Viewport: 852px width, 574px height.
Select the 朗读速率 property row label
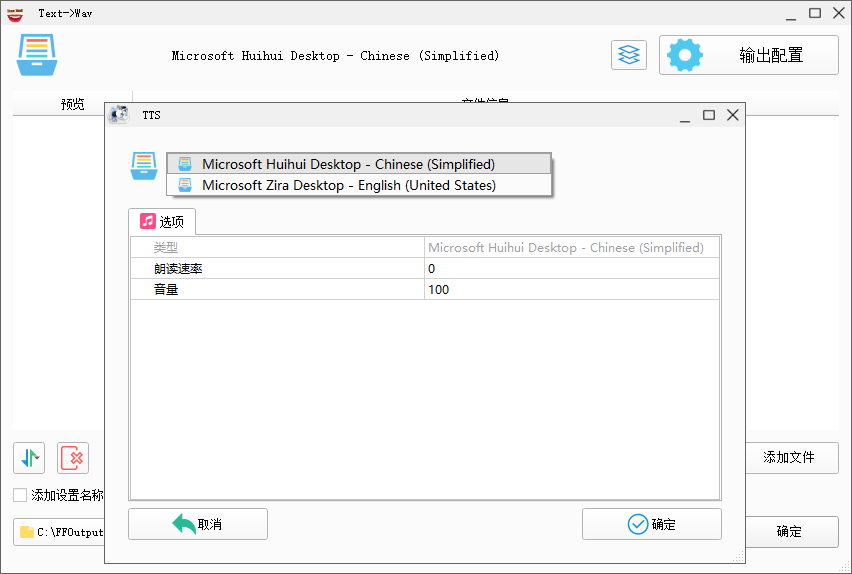(x=178, y=269)
